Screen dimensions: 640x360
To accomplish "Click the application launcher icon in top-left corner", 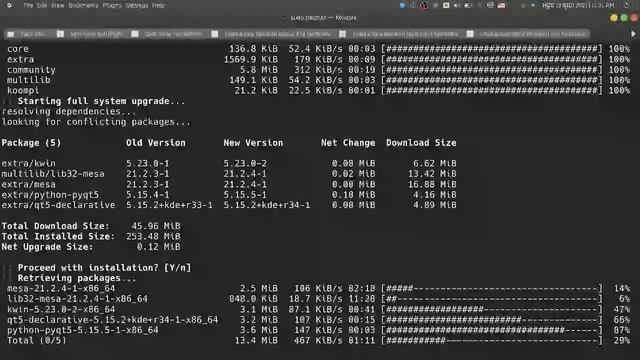I will tap(9, 5).
